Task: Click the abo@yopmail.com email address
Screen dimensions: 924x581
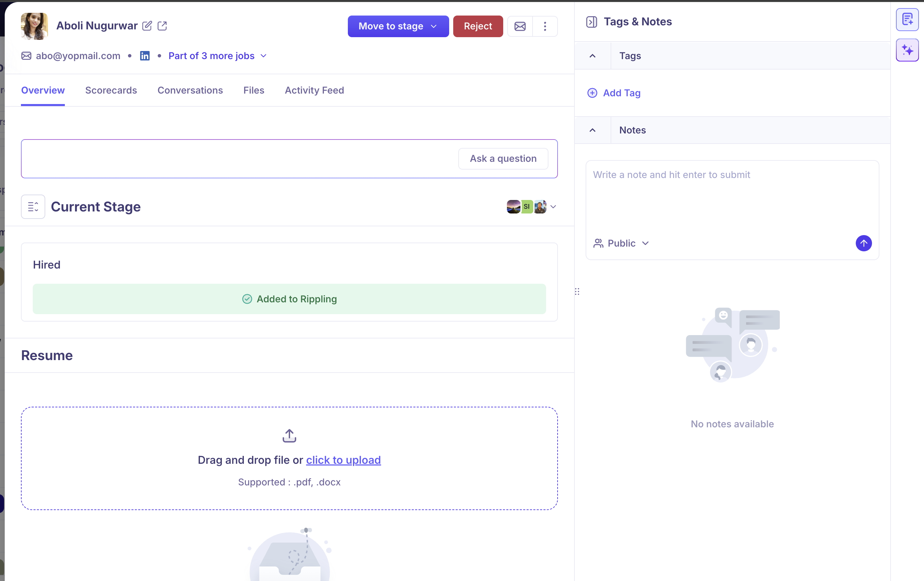Action: [x=78, y=56]
